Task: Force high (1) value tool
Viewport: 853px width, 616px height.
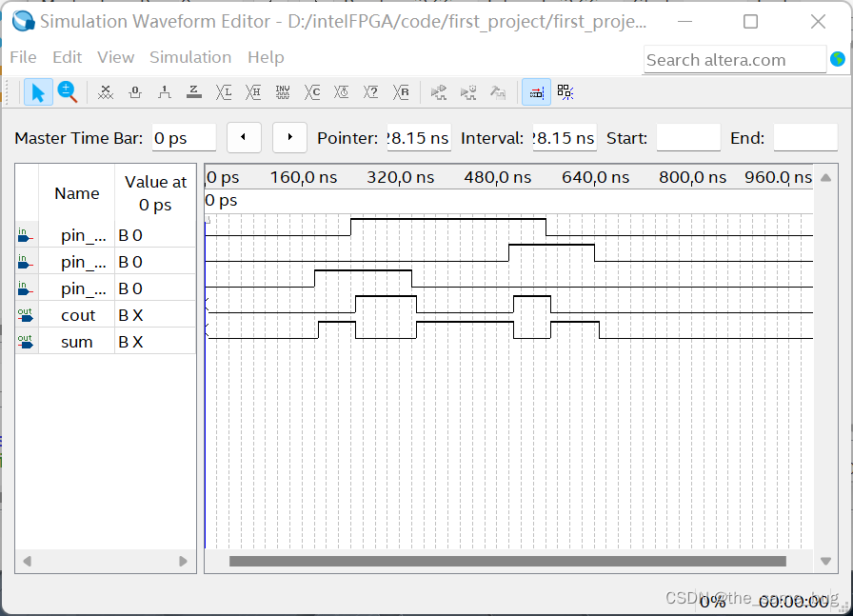Action: (165, 92)
